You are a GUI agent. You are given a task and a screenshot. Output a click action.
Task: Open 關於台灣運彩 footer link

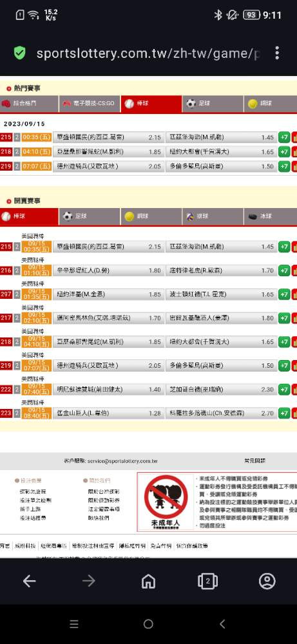pyautogui.click(x=104, y=491)
